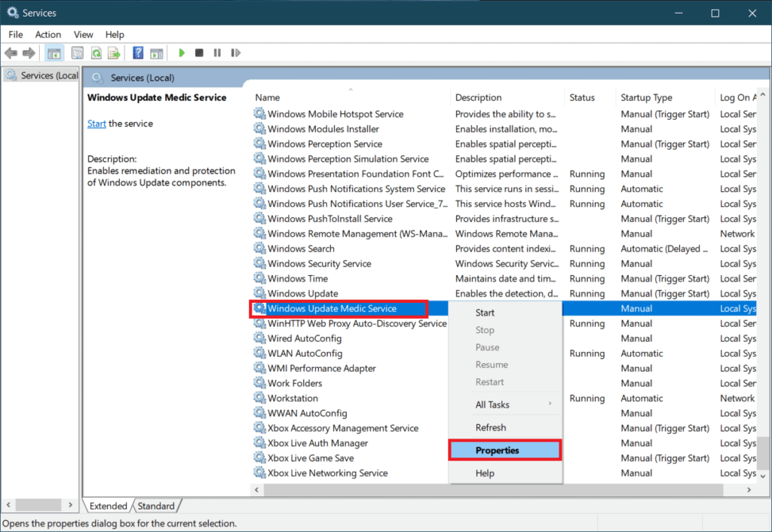The image size is (772, 532).
Task: Click the Export List toolbar icon
Action: point(114,52)
